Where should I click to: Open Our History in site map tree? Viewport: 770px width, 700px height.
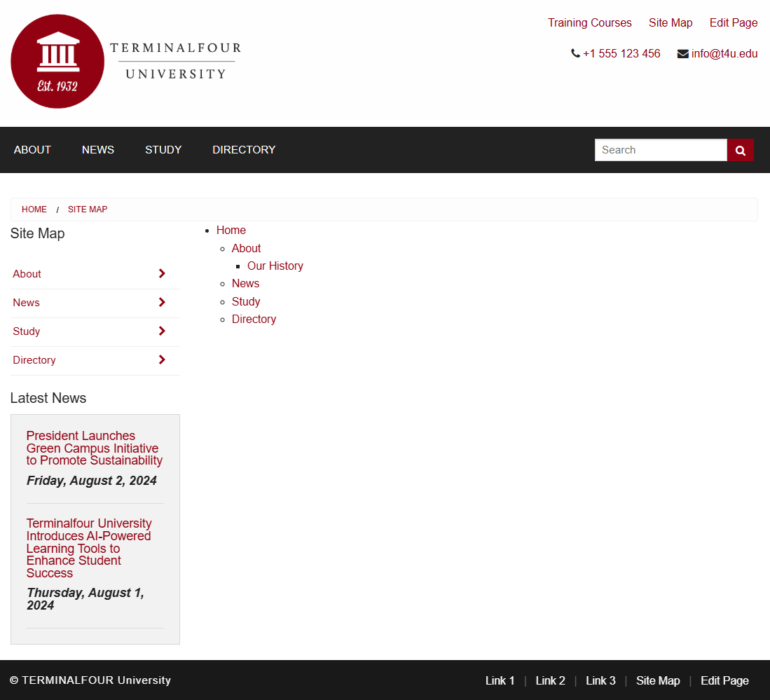point(275,266)
